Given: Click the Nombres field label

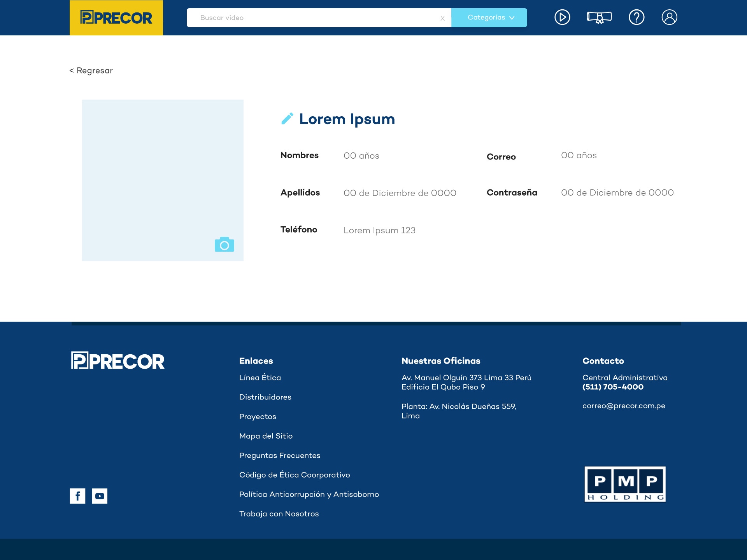Looking at the screenshot, I should pyautogui.click(x=300, y=155).
